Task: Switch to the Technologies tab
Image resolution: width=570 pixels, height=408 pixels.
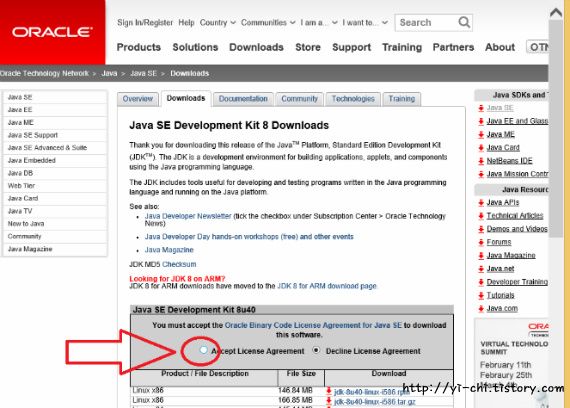Action: pos(353,99)
